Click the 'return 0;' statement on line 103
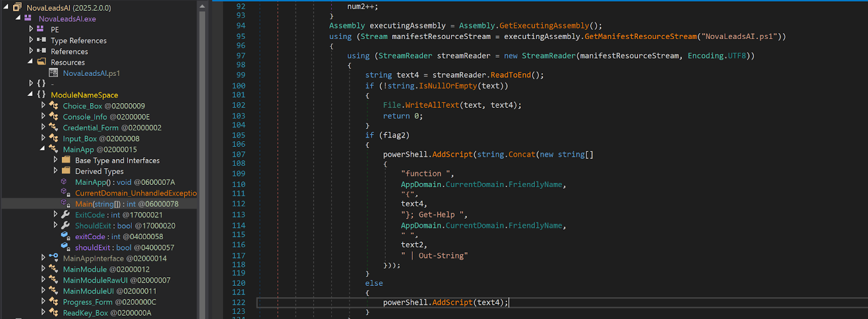The height and width of the screenshot is (319, 868). (403, 116)
